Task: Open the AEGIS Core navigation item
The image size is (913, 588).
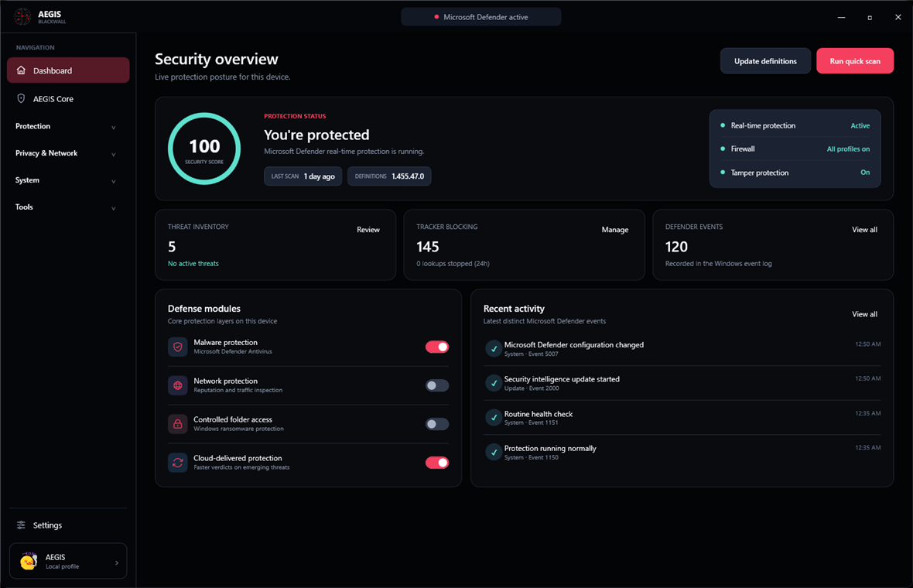Action: pyautogui.click(x=68, y=99)
